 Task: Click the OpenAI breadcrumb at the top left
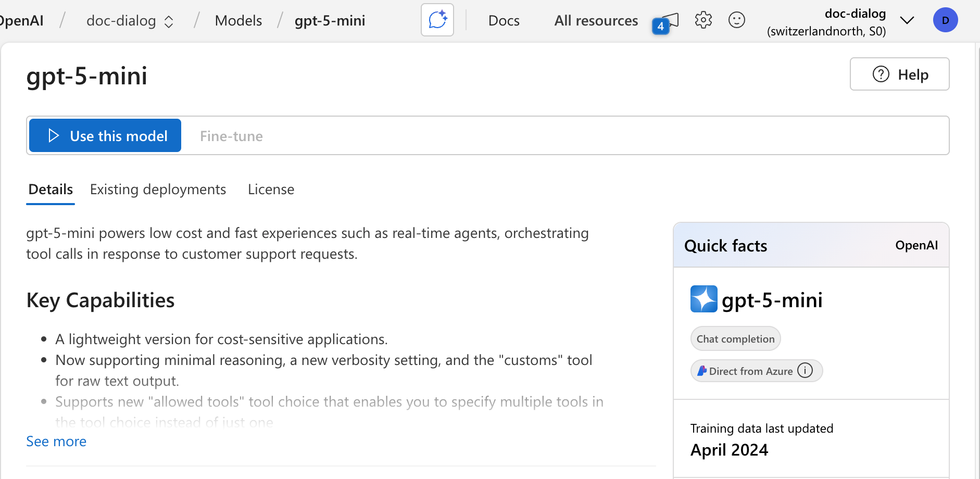[x=21, y=21]
